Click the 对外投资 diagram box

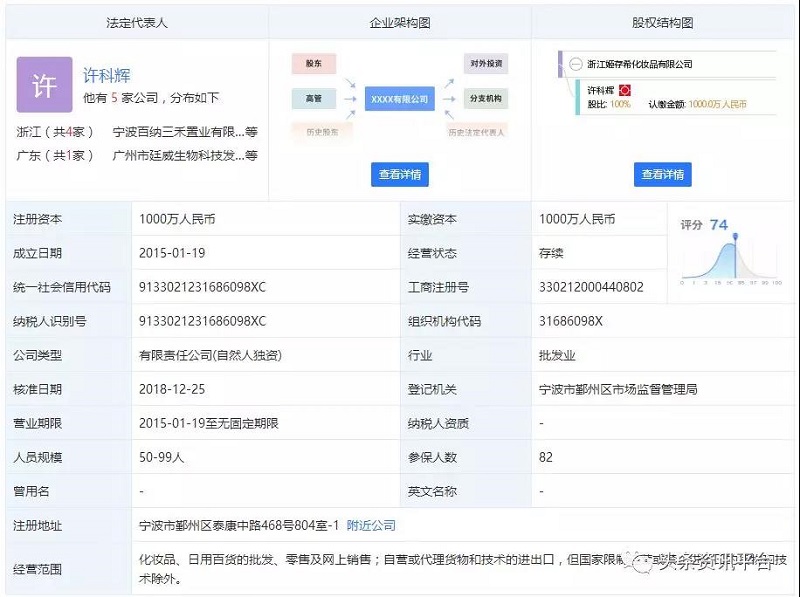tap(485, 64)
